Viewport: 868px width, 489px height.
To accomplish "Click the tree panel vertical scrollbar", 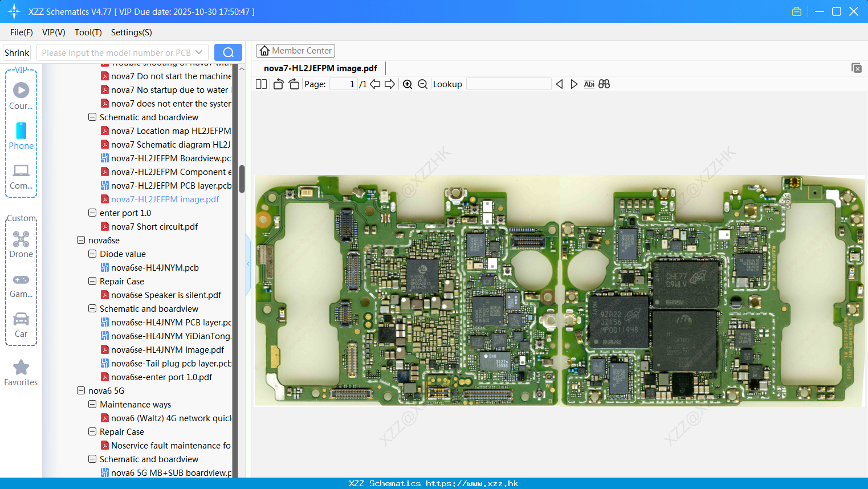I will point(242,179).
